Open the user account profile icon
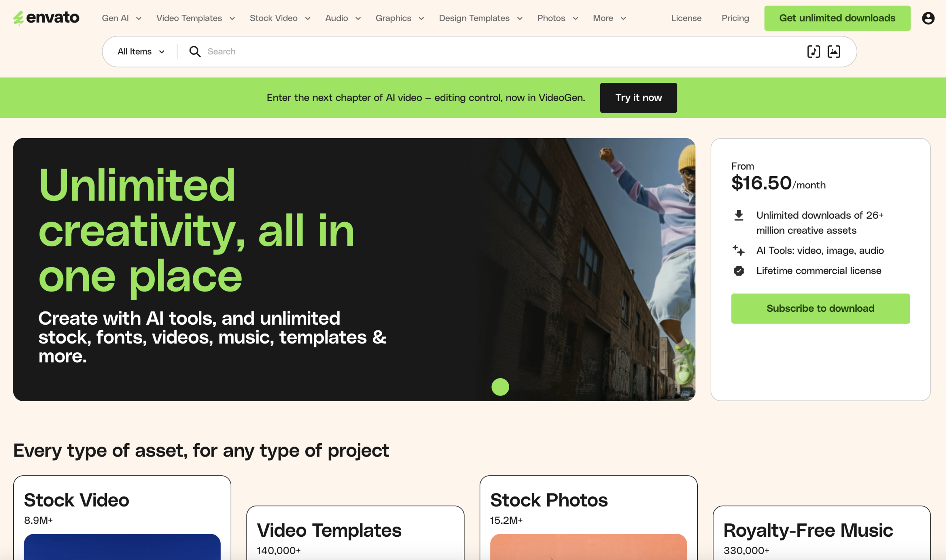 click(928, 18)
